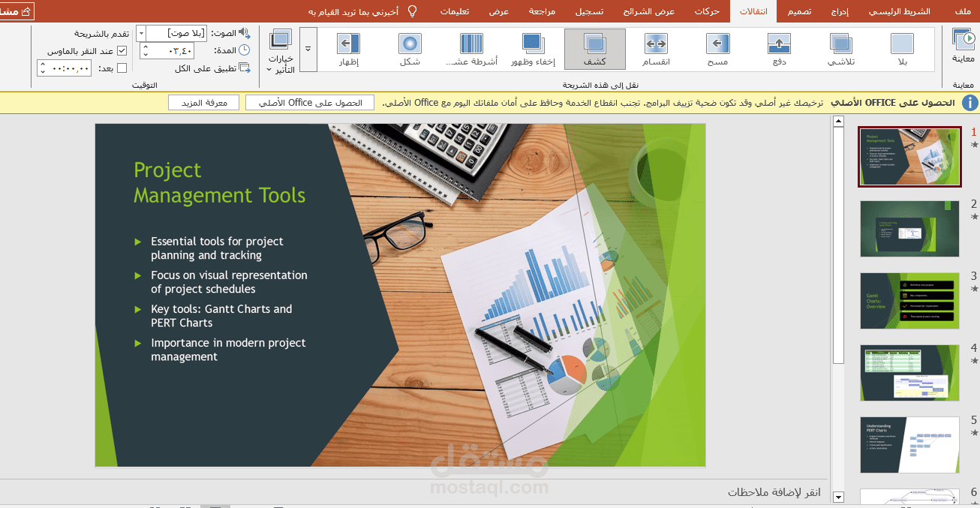Click the sound speaker icon

[244, 33]
